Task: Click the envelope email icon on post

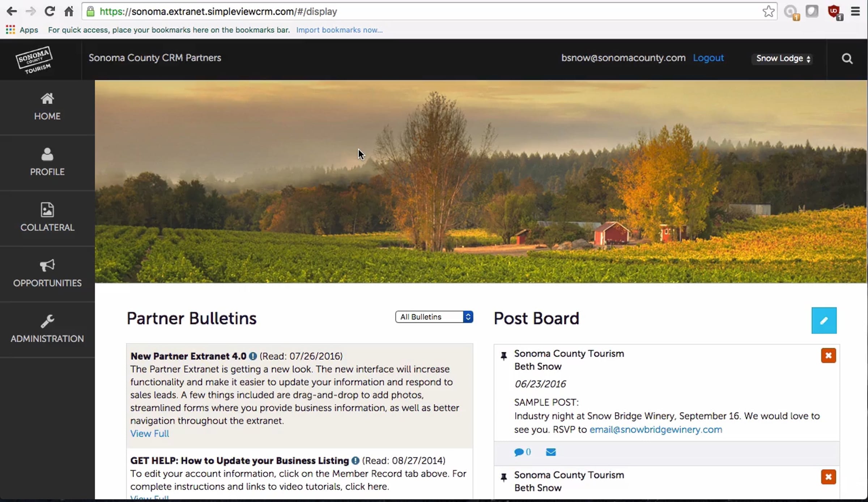Action: [550, 452]
